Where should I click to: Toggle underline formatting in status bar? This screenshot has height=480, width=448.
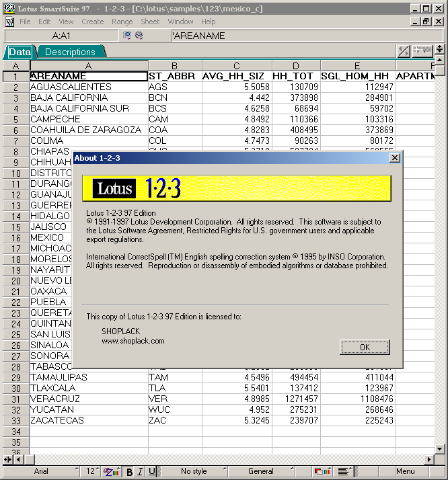tap(151, 472)
